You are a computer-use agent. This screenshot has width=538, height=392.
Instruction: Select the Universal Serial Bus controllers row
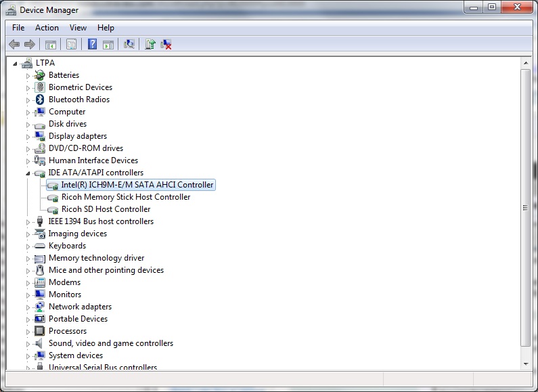pos(103,367)
